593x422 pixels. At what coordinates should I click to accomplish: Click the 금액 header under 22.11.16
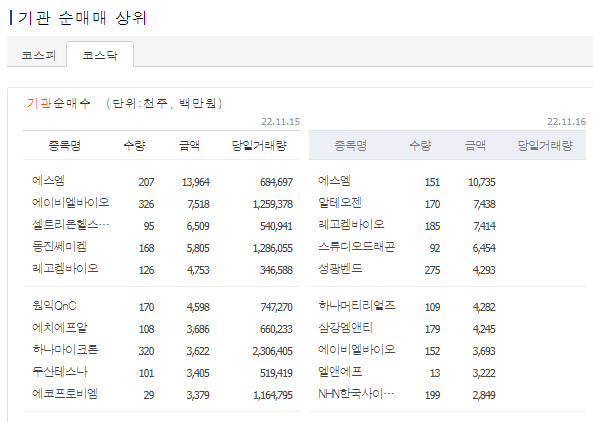pos(475,145)
